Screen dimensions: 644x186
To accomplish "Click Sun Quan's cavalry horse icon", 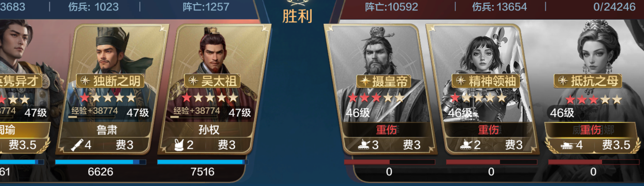I will [x=179, y=145].
